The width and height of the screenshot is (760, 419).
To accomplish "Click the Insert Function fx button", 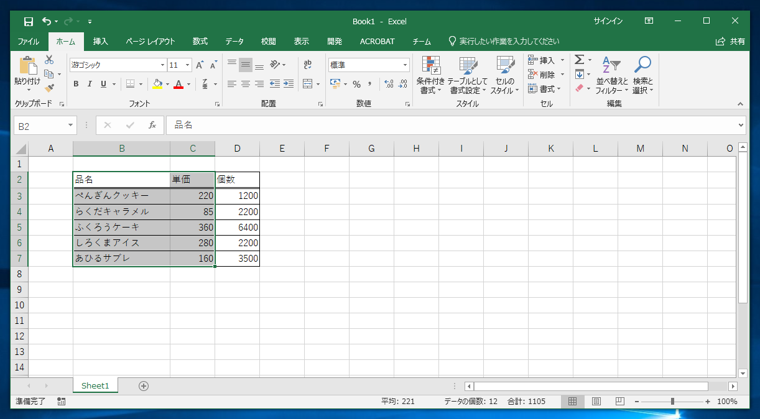I will pyautogui.click(x=152, y=126).
